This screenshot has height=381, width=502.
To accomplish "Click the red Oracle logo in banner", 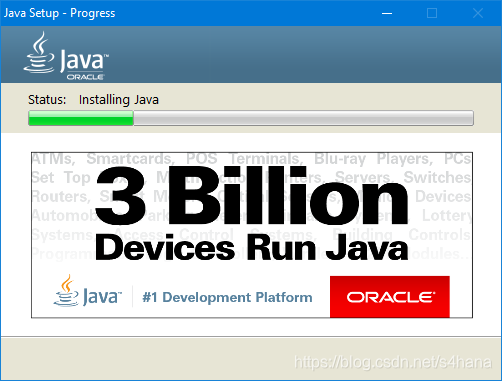I will 390,297.
